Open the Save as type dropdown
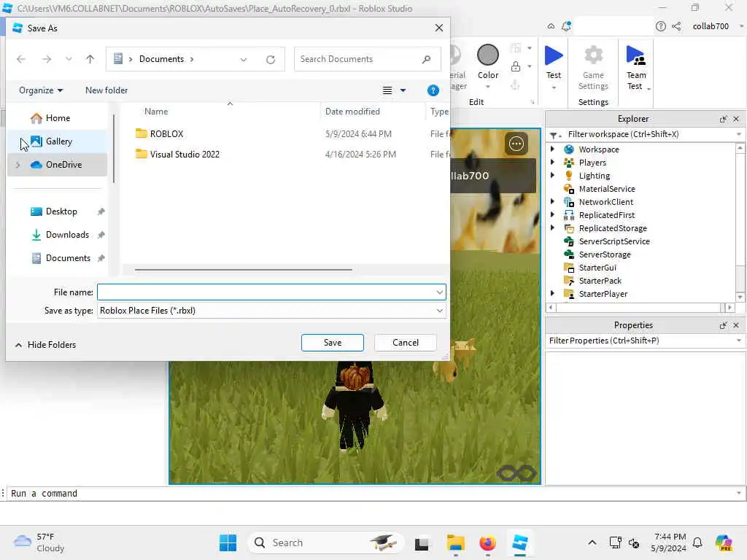 [x=439, y=311]
